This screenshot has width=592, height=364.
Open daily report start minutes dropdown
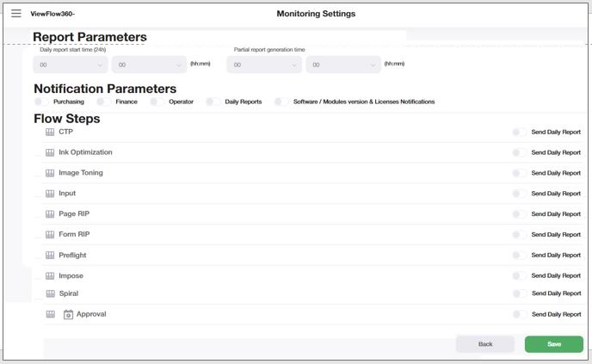coord(148,65)
